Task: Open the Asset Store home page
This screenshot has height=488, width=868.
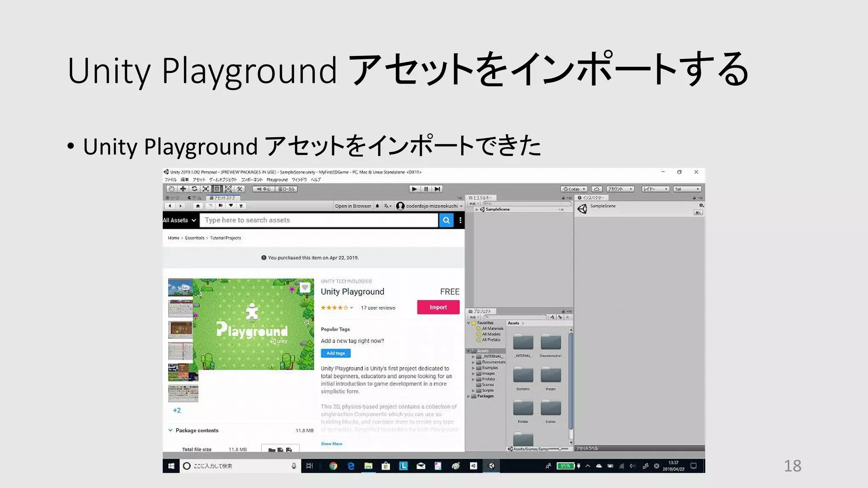Action: [x=198, y=206]
